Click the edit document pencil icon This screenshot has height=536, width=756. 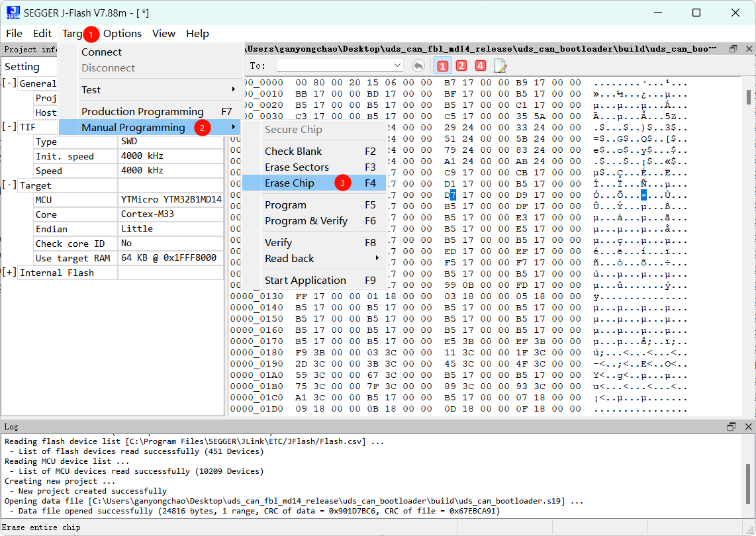tap(500, 66)
